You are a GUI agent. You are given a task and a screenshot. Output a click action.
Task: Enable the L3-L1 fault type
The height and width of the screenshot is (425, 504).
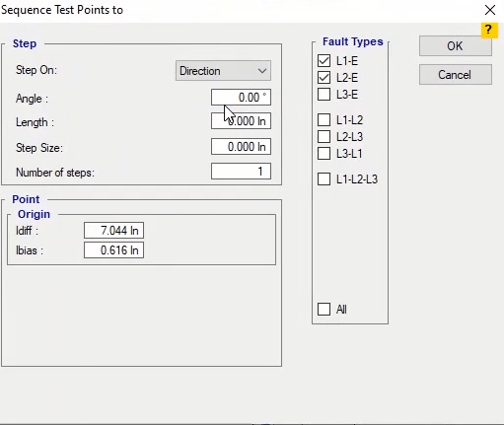pyautogui.click(x=324, y=153)
